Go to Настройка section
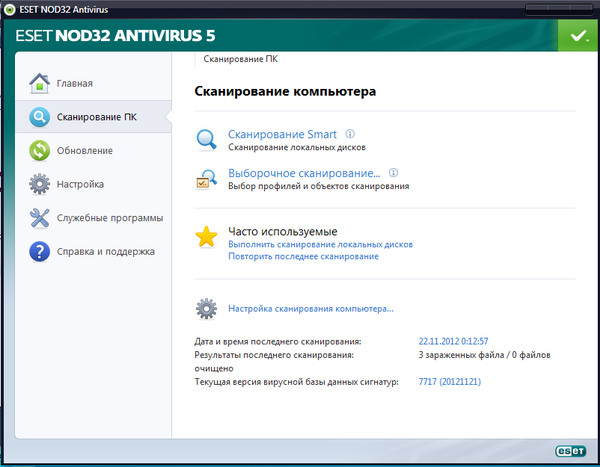 (93, 184)
